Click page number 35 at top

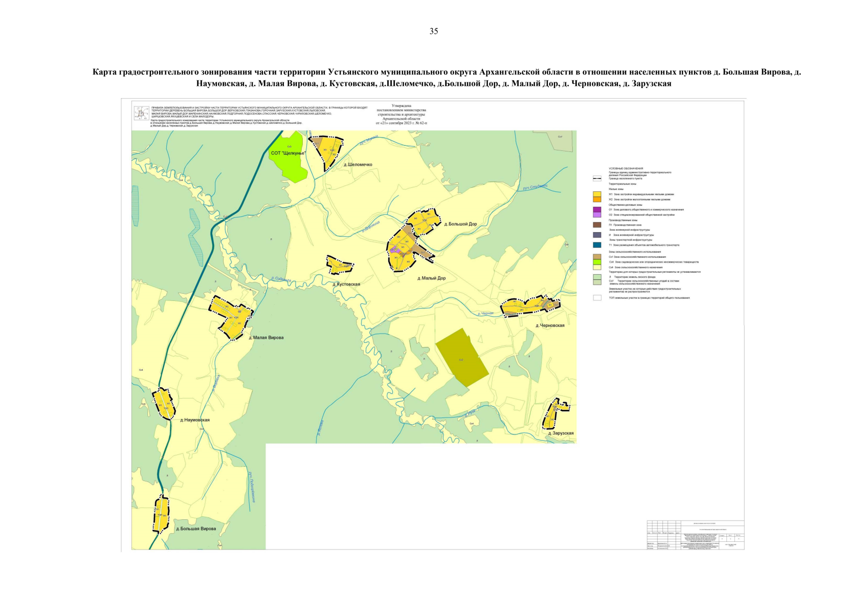(434, 31)
